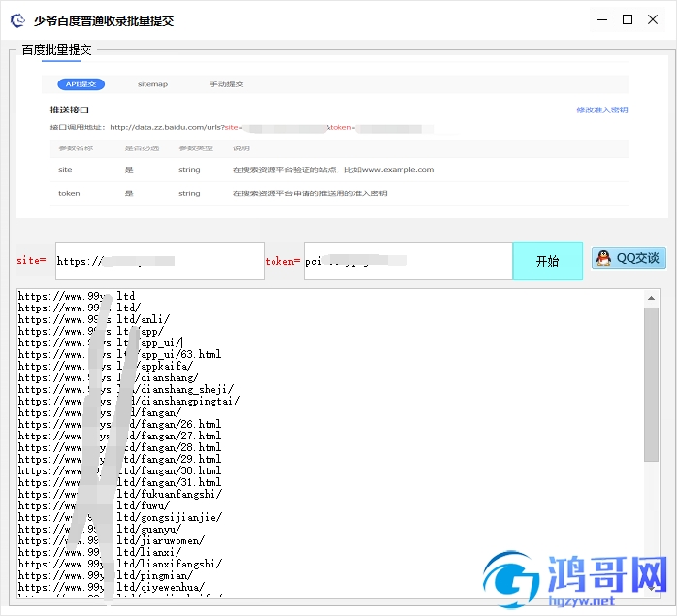Close the application window
This screenshot has width=677, height=616.
tap(653, 19)
